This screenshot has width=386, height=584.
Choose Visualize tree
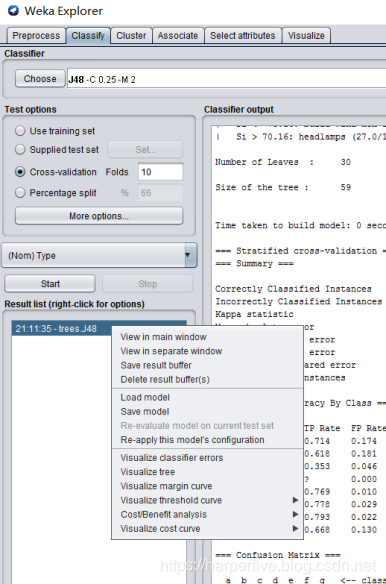207,472
